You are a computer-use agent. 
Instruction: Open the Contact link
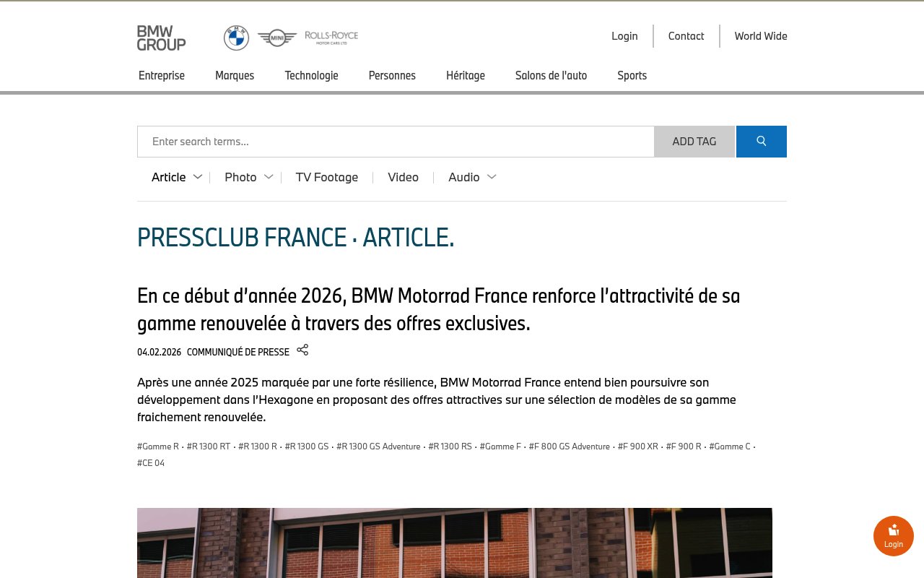coord(686,36)
